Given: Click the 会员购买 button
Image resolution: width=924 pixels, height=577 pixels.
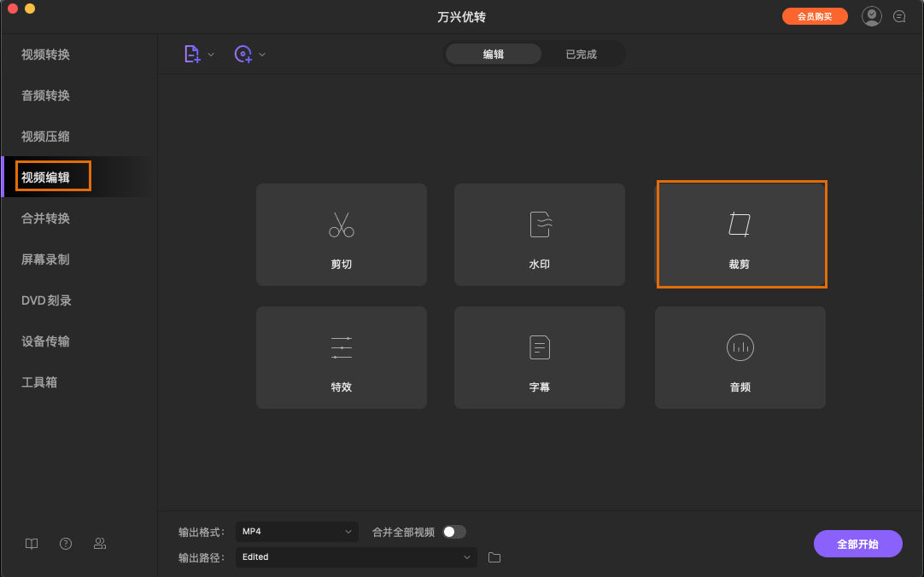Looking at the screenshot, I should pyautogui.click(x=814, y=15).
